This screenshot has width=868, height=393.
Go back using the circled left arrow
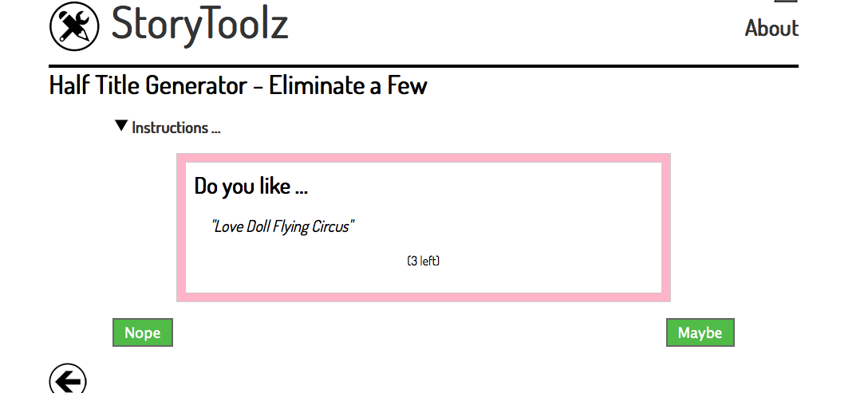(68, 379)
